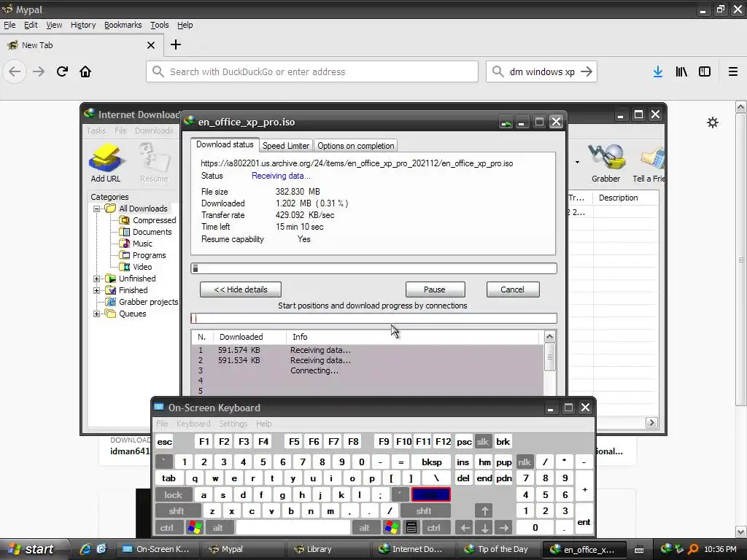Select the Download status tab

click(x=225, y=145)
